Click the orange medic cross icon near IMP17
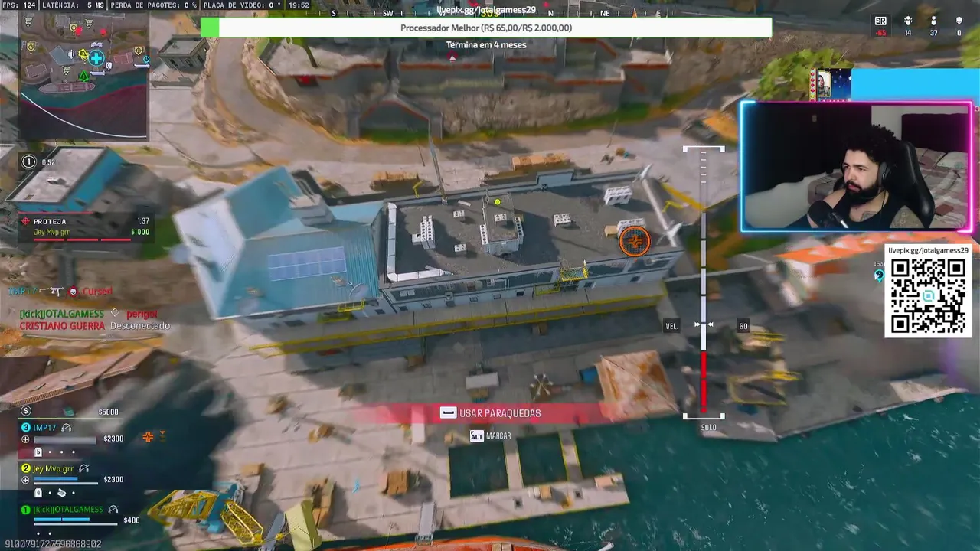 [x=148, y=437]
